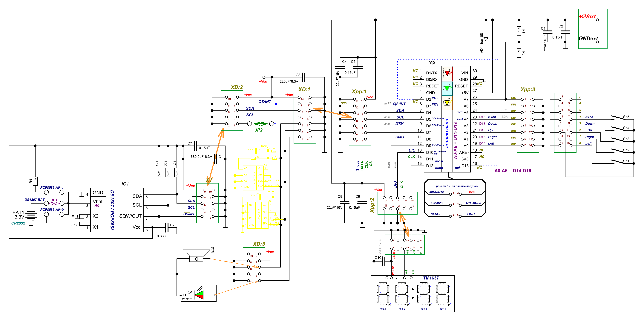Click the 'Exec' label beside Sn5 switch
Image resolution: width=644 pixels, height=321 pixels.
tap(589, 117)
